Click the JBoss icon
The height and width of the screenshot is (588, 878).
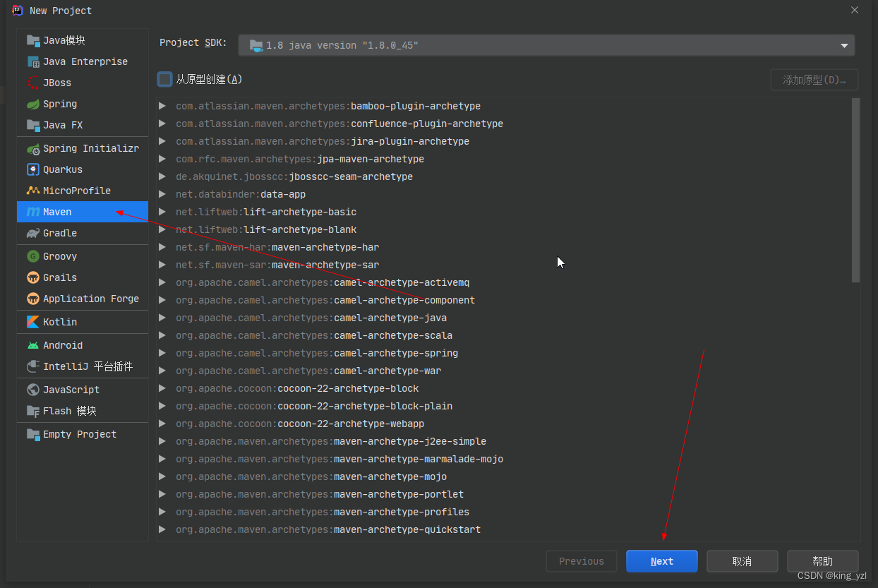(x=33, y=83)
